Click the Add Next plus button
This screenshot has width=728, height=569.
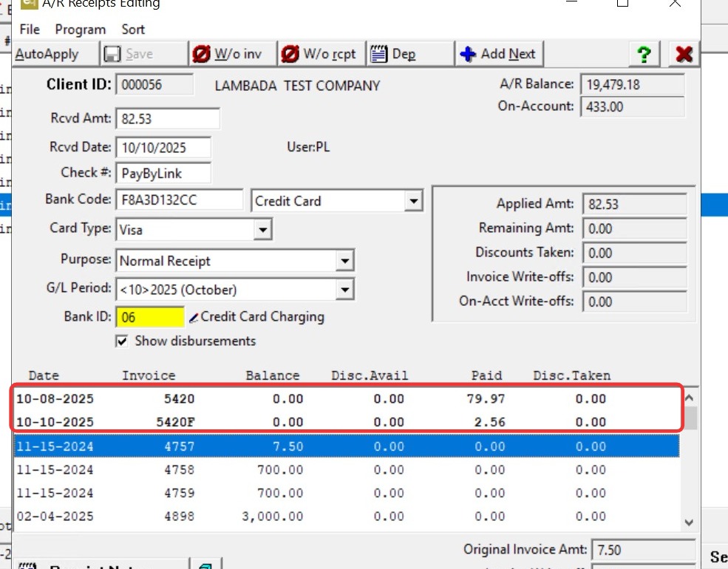499,54
